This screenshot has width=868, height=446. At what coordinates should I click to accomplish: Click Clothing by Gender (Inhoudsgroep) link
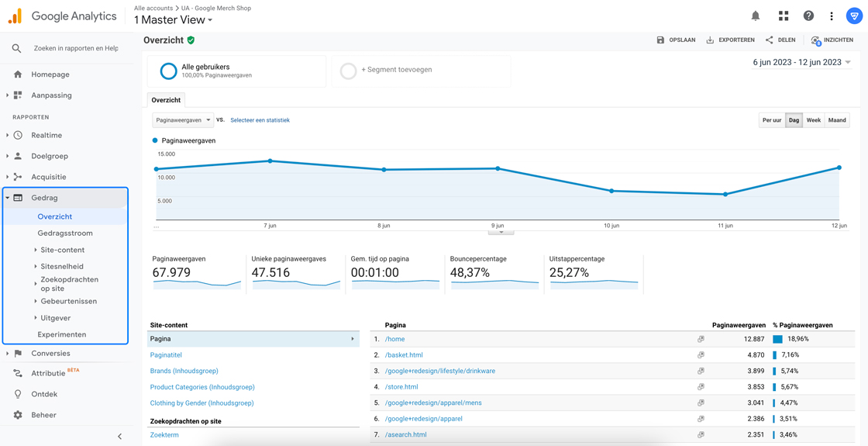click(x=201, y=403)
